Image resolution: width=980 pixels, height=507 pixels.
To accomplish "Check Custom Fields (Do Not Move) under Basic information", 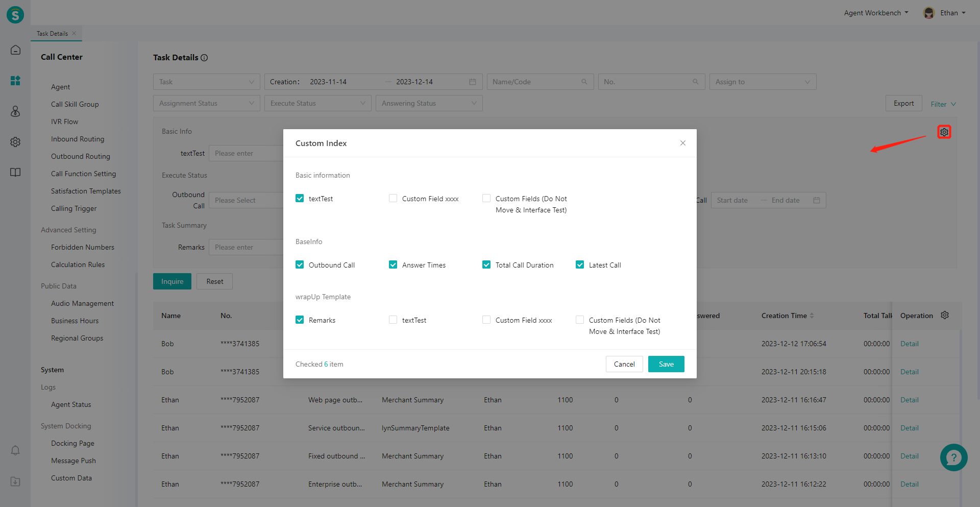I will (x=486, y=198).
